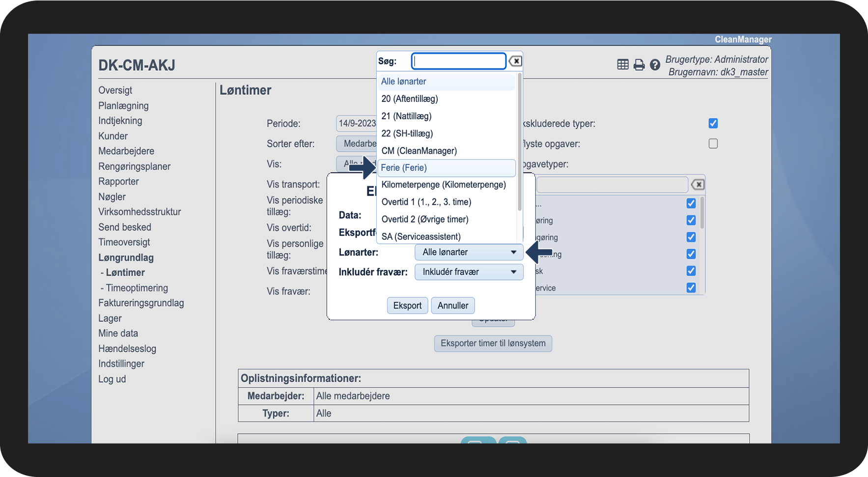Uncheck the last opgavetyper checkbox ending 'ervice'
The height and width of the screenshot is (477, 868).
[x=691, y=288]
